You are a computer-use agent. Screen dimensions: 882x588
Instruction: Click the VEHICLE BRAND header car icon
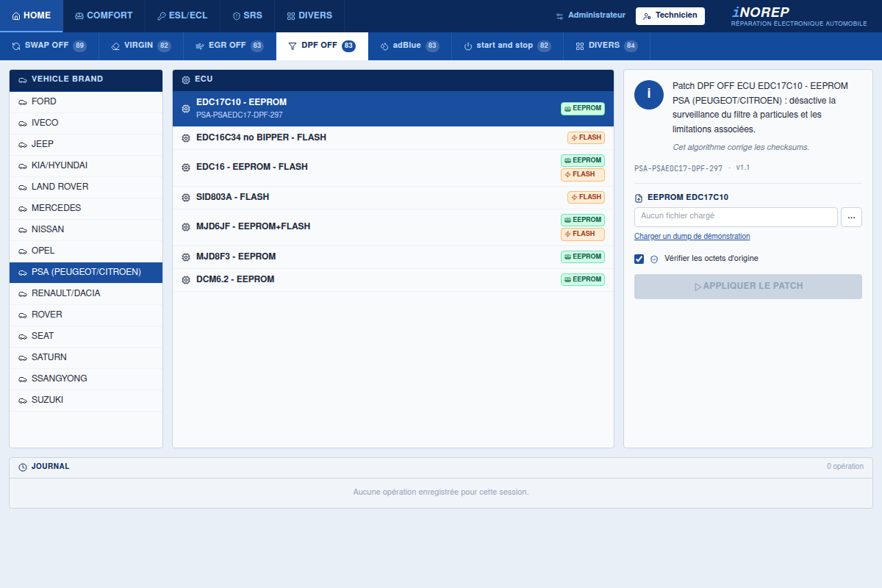coord(23,79)
